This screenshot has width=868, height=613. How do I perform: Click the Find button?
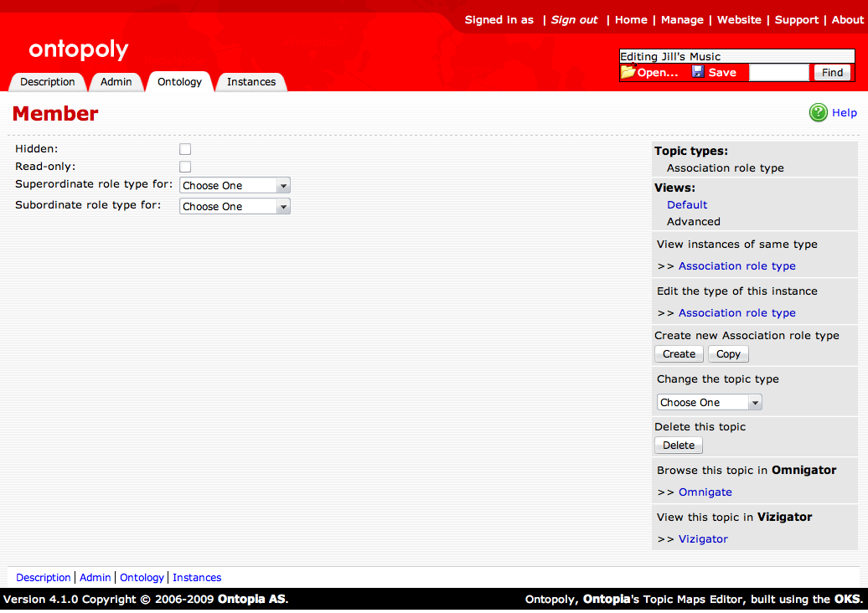pos(832,73)
